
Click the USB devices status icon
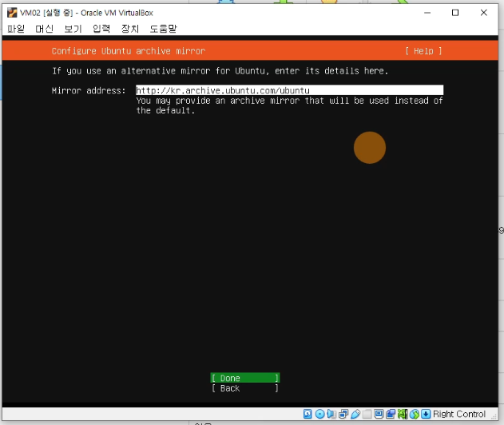[x=355, y=414]
